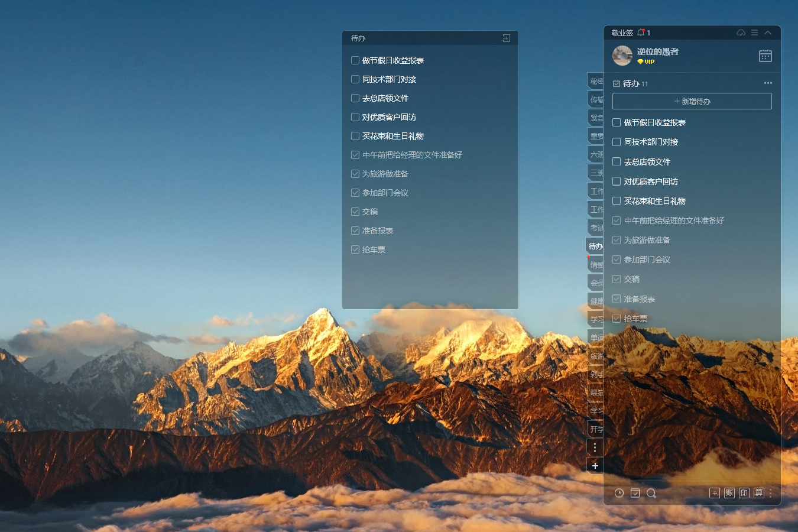Open the 剁手 category tab
This screenshot has height=532, width=798.
(596, 374)
